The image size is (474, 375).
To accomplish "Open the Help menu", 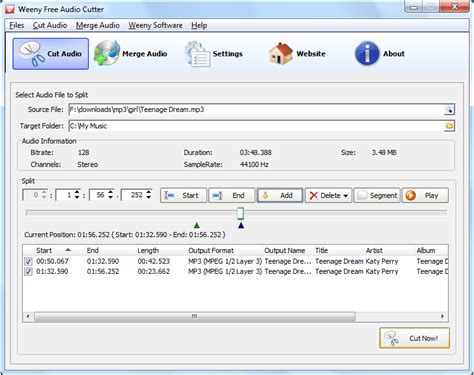I will click(x=199, y=25).
